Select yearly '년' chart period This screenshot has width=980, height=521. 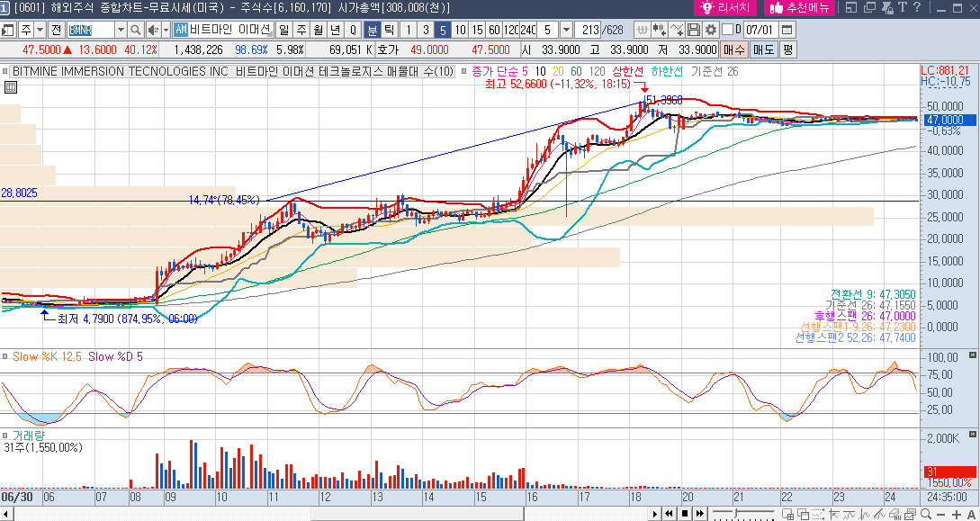point(335,30)
